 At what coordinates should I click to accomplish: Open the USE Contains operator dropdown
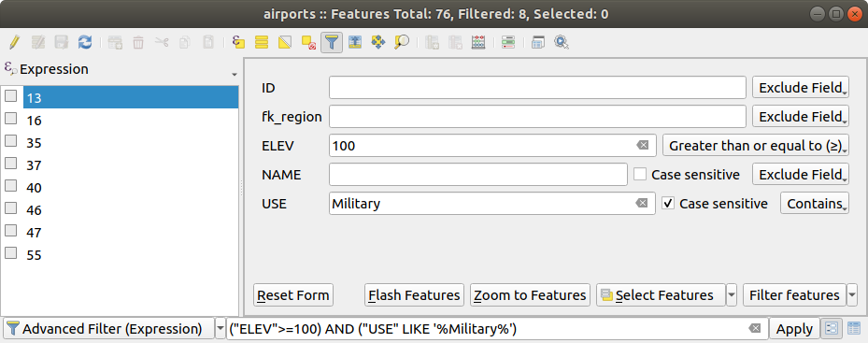pos(815,204)
